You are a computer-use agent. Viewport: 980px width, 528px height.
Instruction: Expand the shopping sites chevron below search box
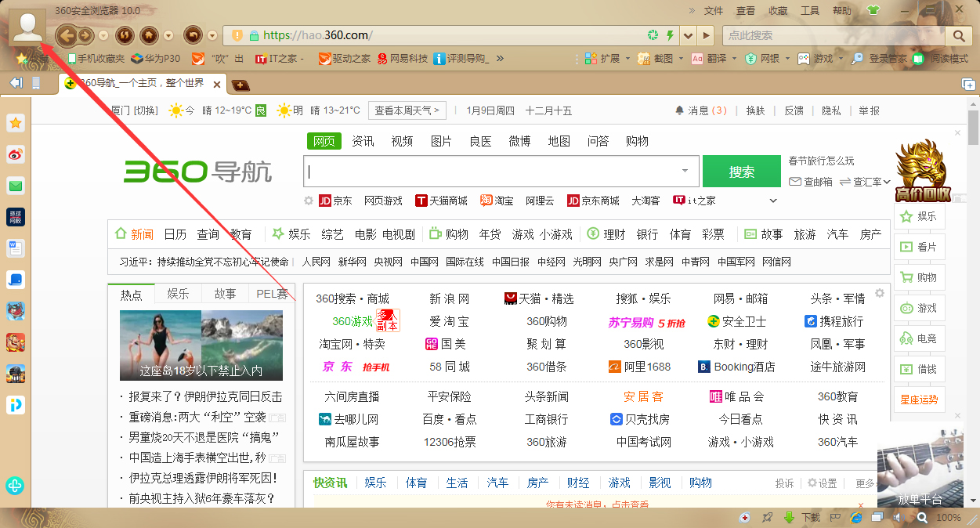773,201
